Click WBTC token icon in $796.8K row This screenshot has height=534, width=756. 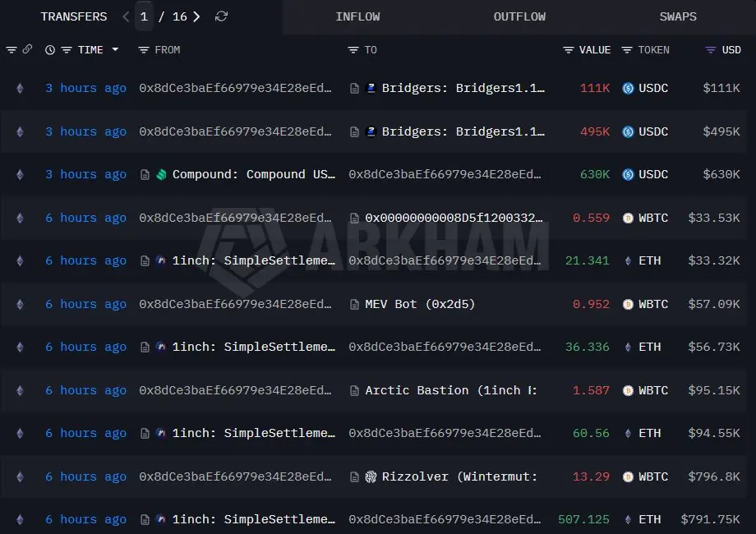(x=628, y=476)
